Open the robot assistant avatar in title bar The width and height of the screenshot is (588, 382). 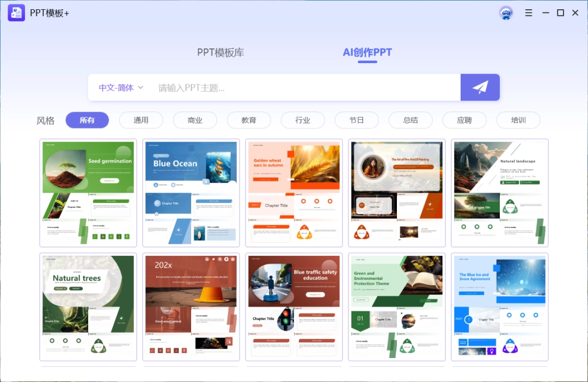pos(506,13)
